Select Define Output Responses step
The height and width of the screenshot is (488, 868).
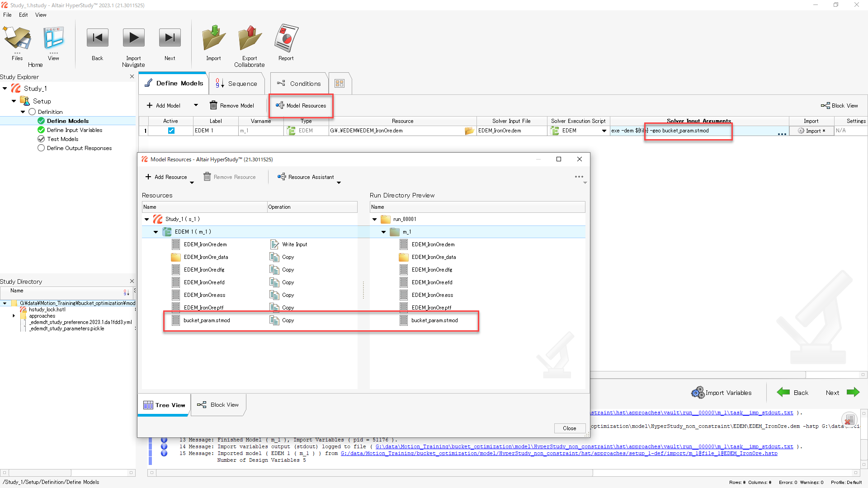tap(79, 148)
